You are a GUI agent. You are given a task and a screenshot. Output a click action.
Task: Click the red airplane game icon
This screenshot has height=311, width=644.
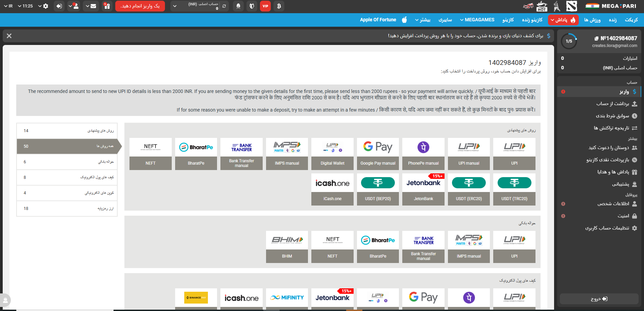pyautogui.click(x=528, y=6)
